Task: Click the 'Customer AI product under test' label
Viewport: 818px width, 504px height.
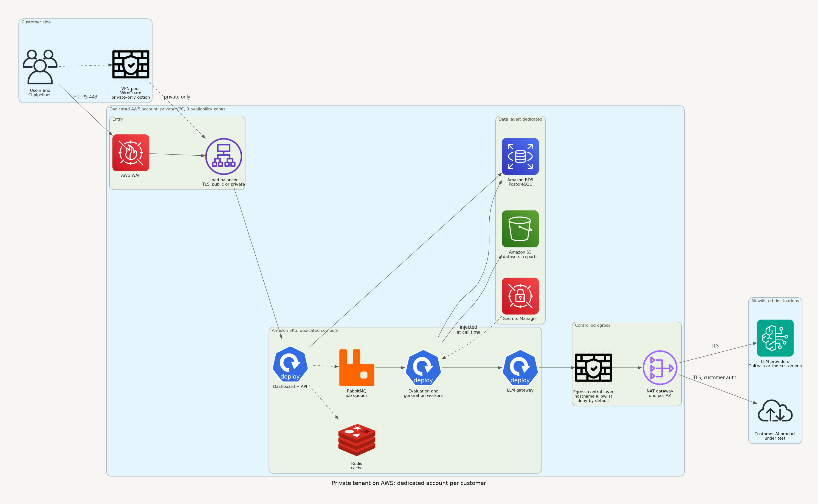Action: (x=775, y=436)
